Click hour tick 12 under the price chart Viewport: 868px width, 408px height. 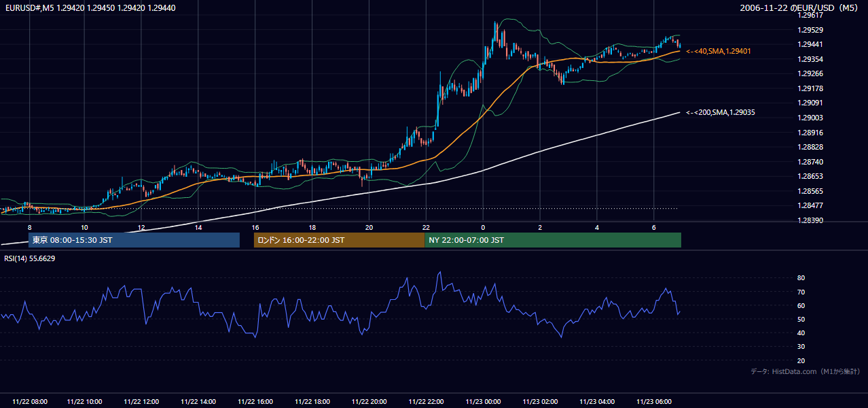tap(141, 227)
